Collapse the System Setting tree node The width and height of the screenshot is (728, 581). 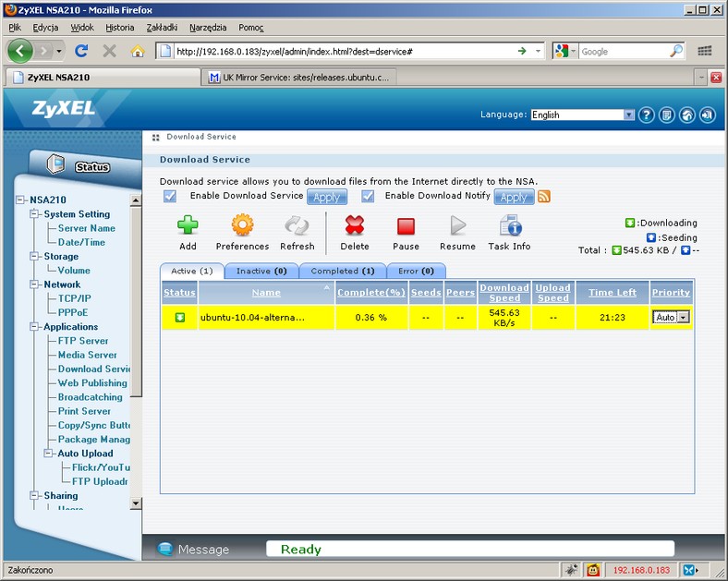tap(37, 214)
